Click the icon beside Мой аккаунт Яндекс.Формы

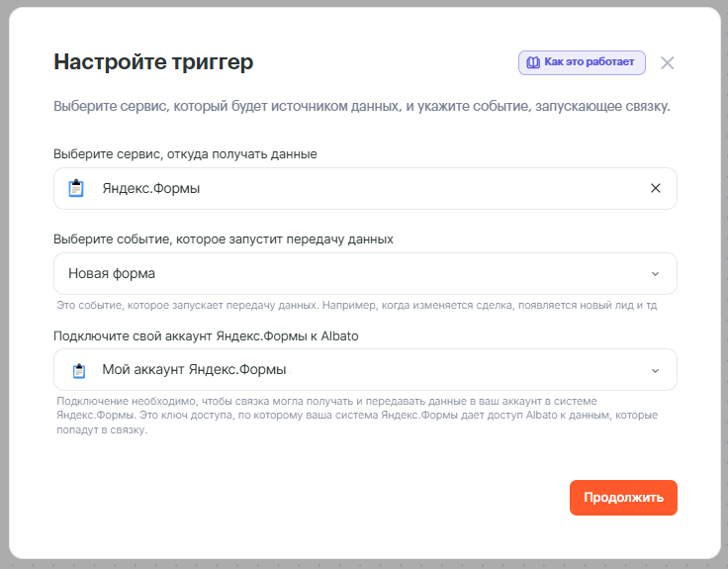[x=80, y=370]
